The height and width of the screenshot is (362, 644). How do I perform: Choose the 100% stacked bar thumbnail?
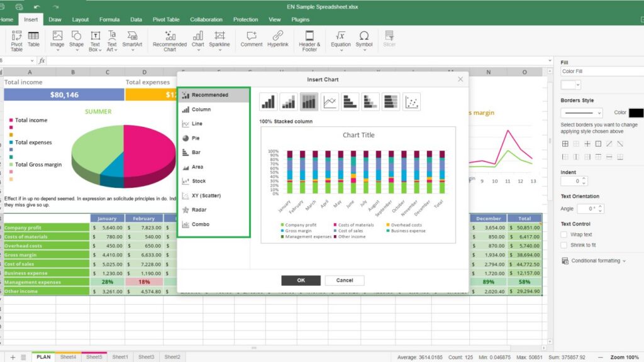[391, 102]
